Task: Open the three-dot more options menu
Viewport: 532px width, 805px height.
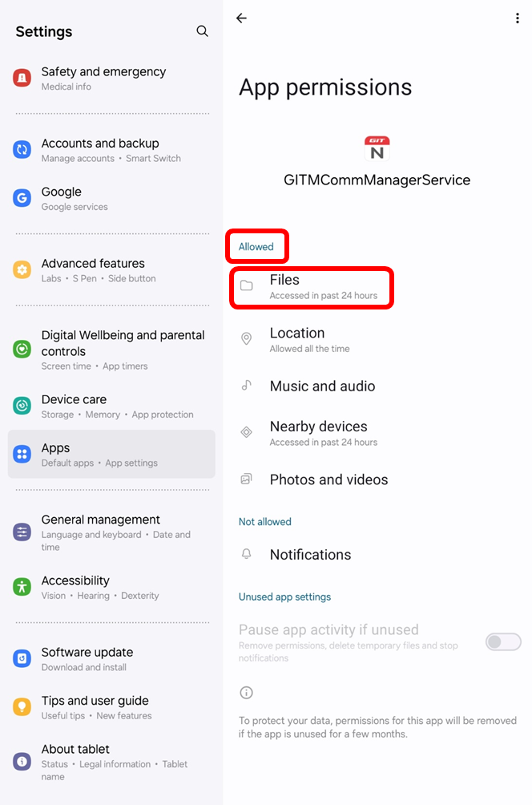Action: pos(517,18)
